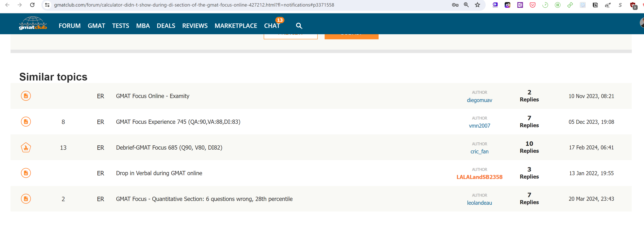644x228 pixels.
Task: Open the Notion web clipper extension
Action: point(595,5)
